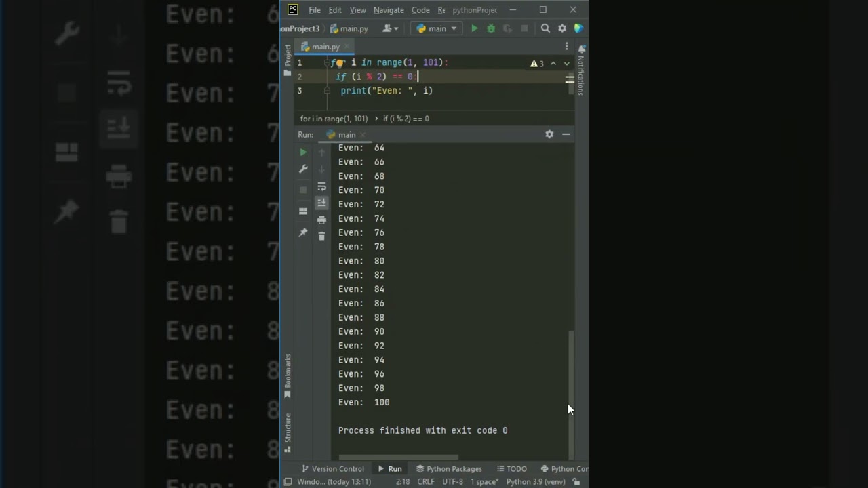The height and width of the screenshot is (488, 868).
Task: Open Search Everywhere magnifier icon
Action: (545, 28)
